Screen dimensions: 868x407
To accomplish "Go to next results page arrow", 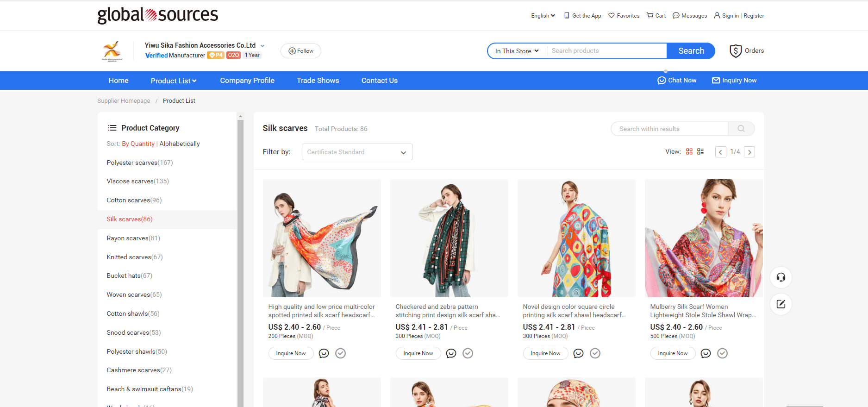I will (749, 152).
